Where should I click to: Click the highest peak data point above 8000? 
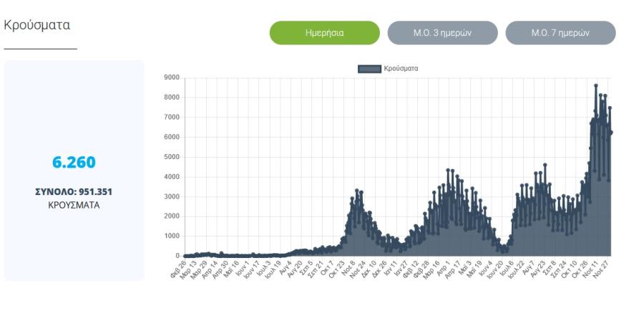point(596,85)
